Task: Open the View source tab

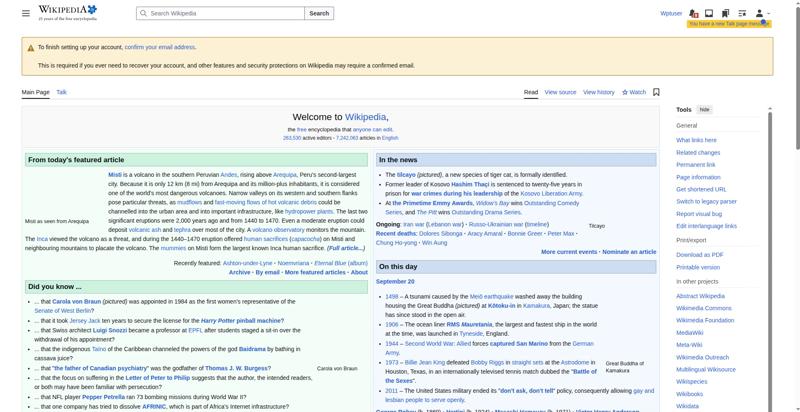Action: 560,92
